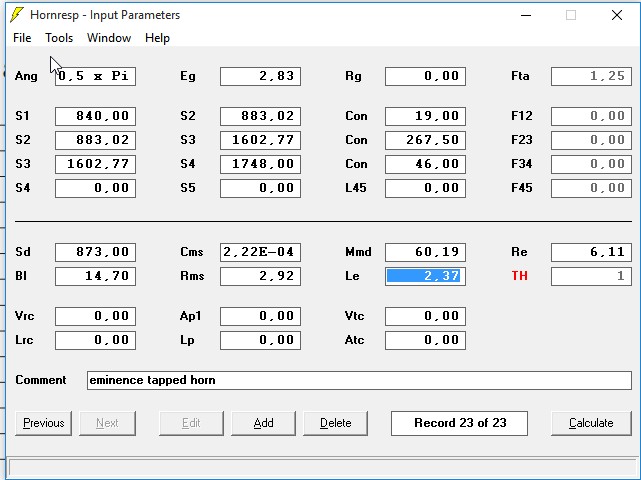Select the Con field with 19,00
The height and width of the screenshot is (480, 641).
pyautogui.click(x=425, y=116)
